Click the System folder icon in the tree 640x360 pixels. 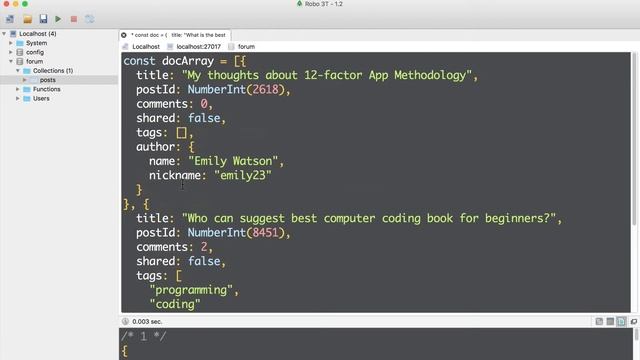pos(20,43)
